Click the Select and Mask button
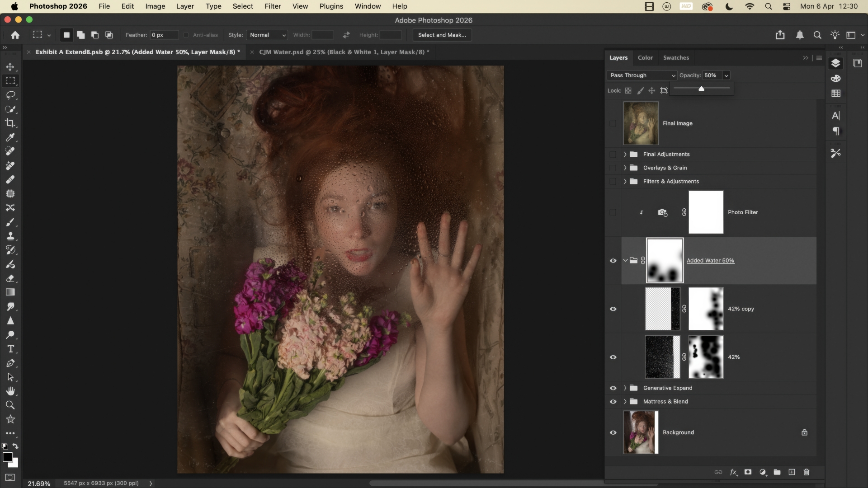This screenshot has width=868, height=488. (442, 35)
